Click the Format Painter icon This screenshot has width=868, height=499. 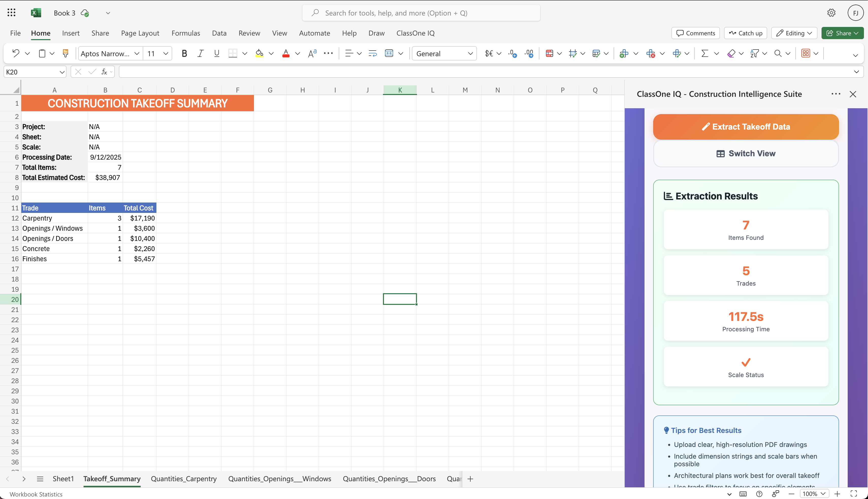[66, 53]
